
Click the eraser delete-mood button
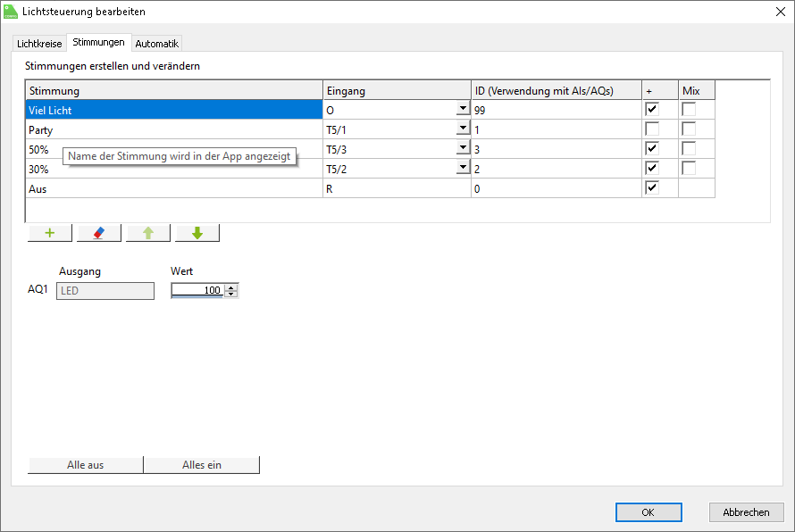[99, 233]
